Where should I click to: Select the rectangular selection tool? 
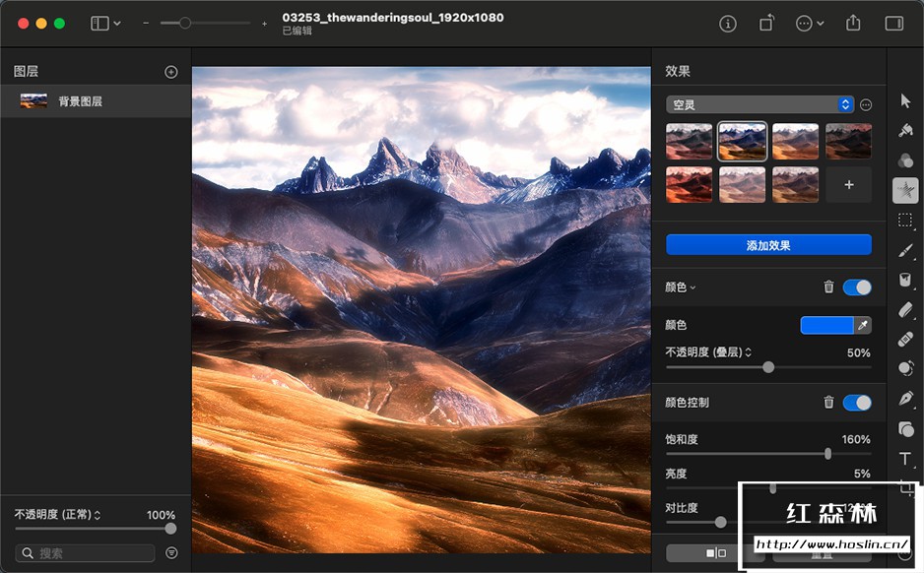pos(906,221)
